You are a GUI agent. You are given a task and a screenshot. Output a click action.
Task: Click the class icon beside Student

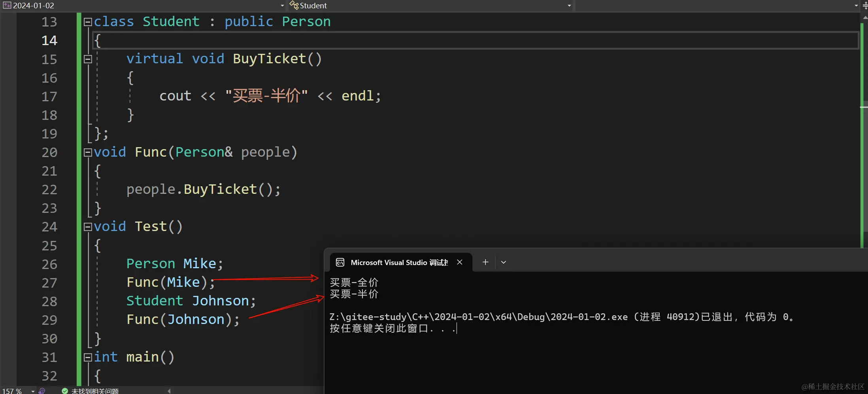(294, 6)
